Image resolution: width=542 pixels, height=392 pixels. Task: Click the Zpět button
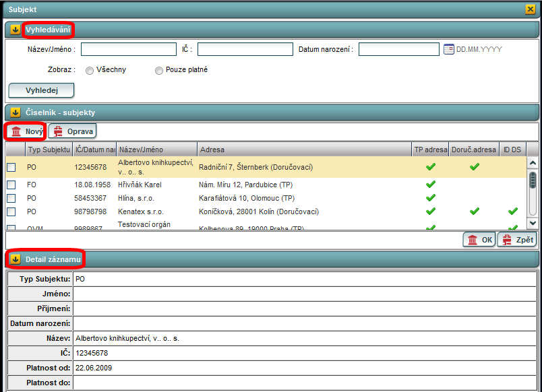coord(517,239)
